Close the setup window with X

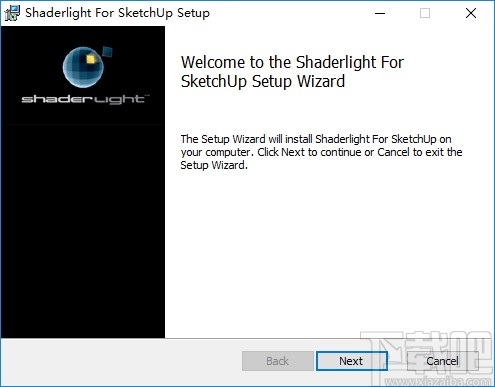(x=471, y=13)
